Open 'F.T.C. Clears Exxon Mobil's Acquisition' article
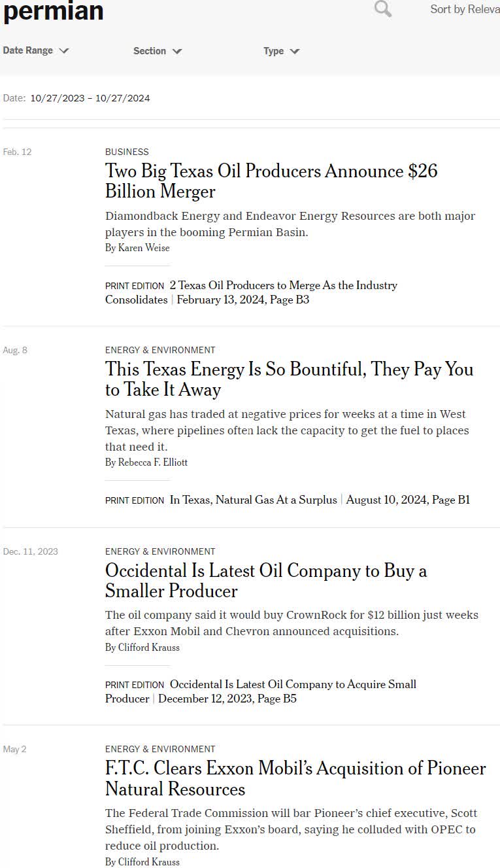500x868 pixels. coord(295,778)
